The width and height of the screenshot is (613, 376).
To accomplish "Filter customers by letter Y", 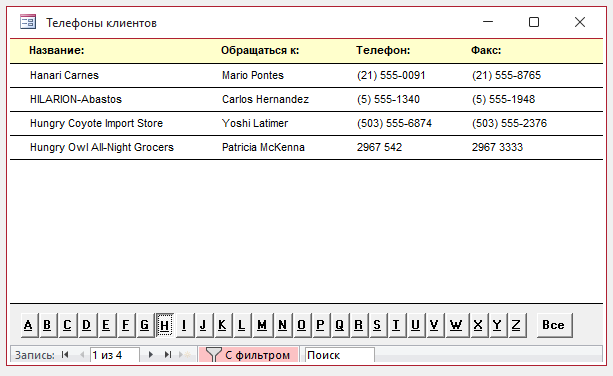I will [498, 325].
